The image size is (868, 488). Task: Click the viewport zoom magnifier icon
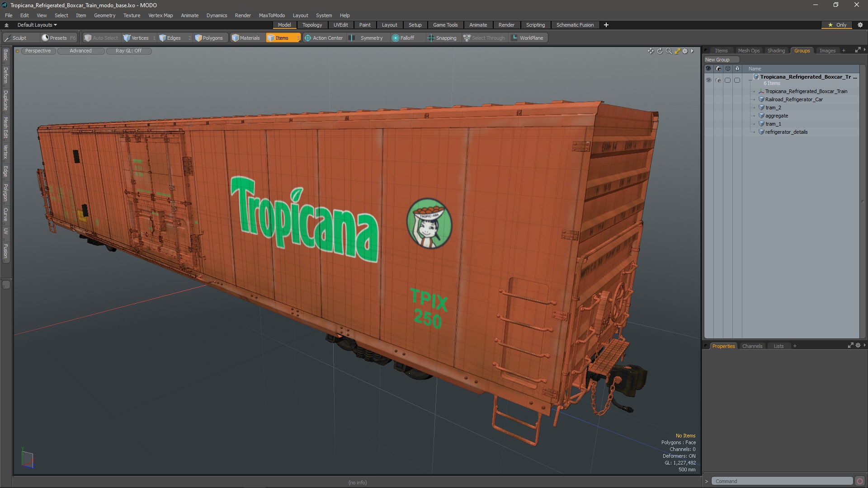tap(669, 51)
